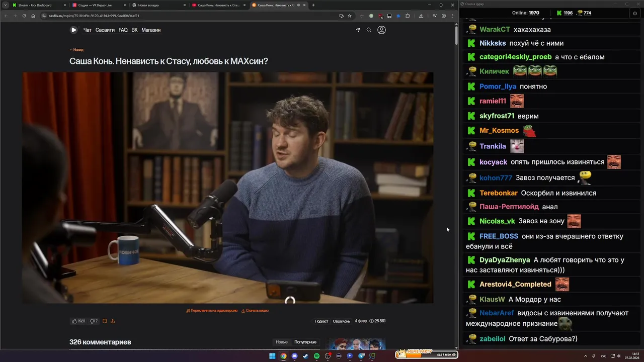Share the video via share icon

point(113,321)
